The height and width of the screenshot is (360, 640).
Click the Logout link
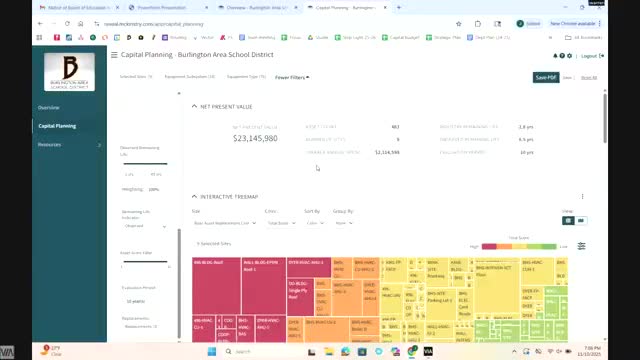click(592, 56)
